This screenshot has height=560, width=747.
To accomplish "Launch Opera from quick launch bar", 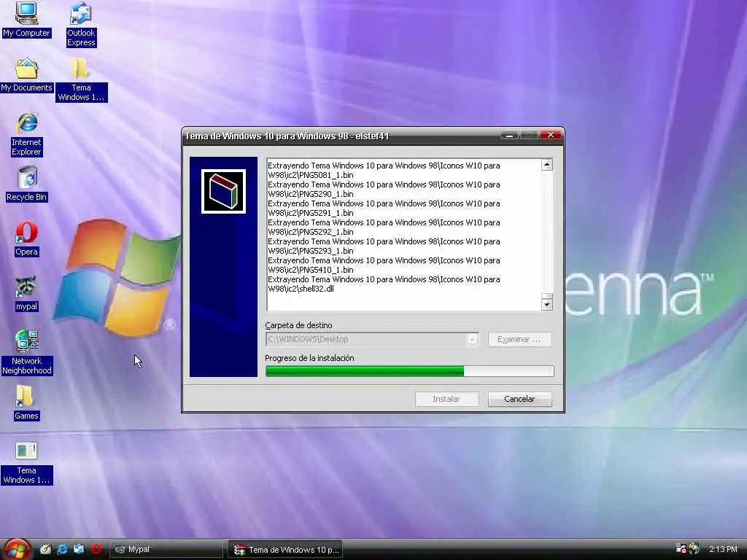I will [96, 549].
